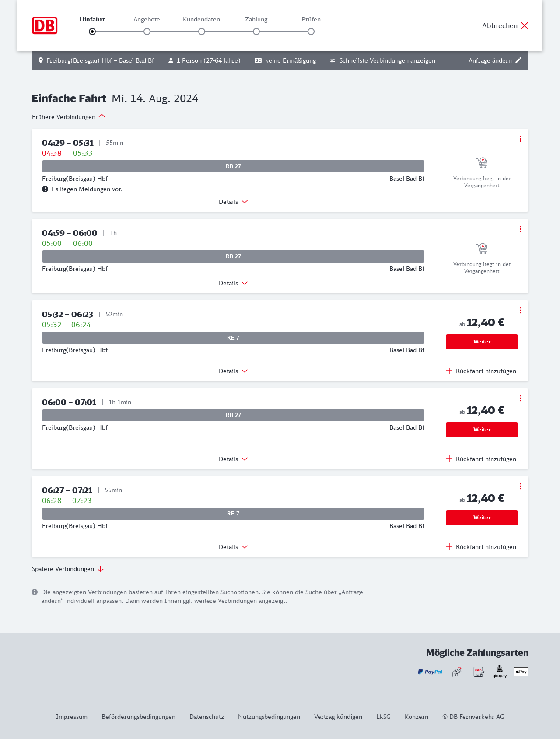Select the Zahlung step in progress bar
Image resolution: width=560 pixels, height=739 pixels.
coord(256,32)
